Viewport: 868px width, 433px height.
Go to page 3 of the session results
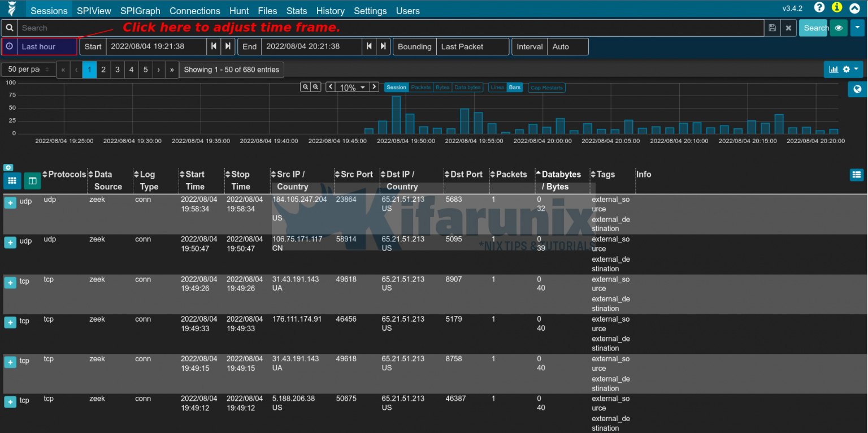(117, 69)
